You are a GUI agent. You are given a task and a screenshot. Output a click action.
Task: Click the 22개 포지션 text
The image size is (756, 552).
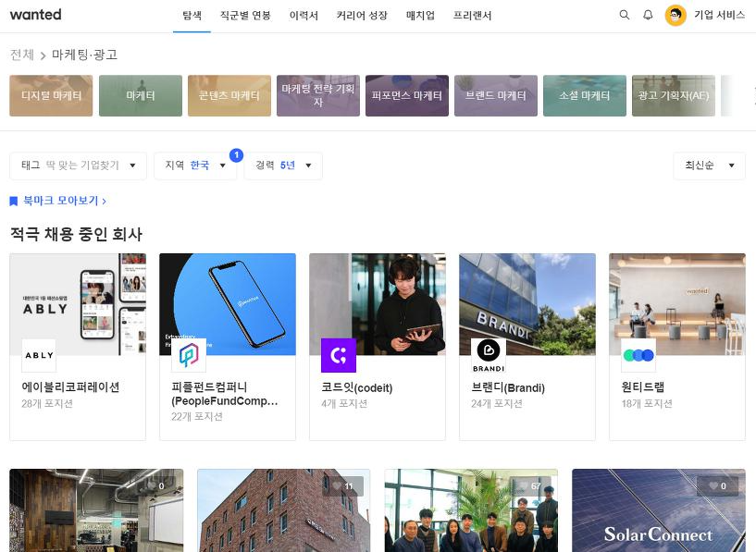197,417
